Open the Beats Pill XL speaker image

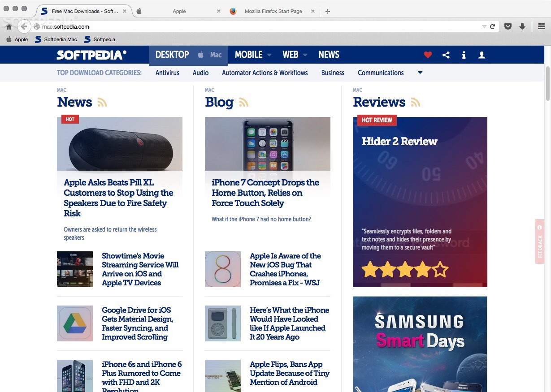tap(120, 144)
